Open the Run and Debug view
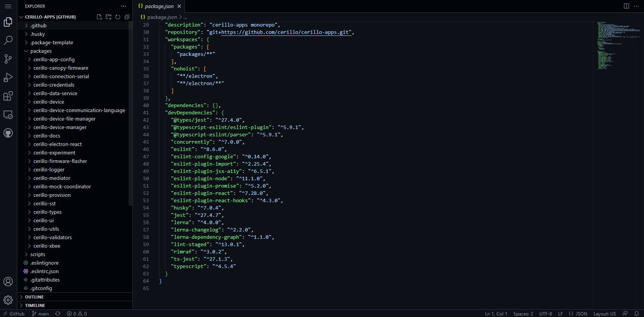The height and width of the screenshot is (317, 644). click(8, 77)
